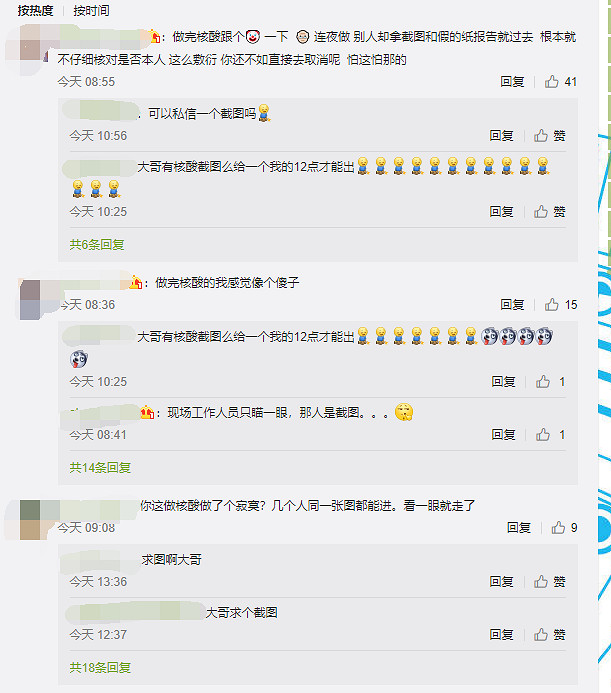This screenshot has width=611, height=693.
Task: Expand the 共18条回复 thread
Action: (x=100, y=667)
